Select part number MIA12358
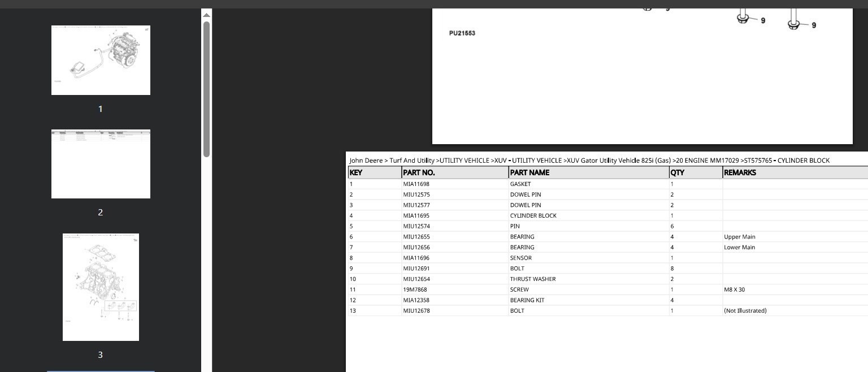 (416, 300)
